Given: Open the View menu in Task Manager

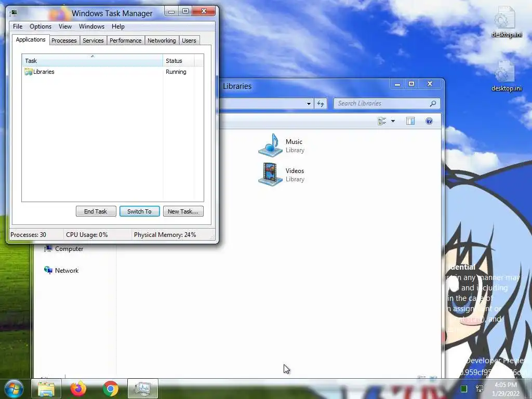Looking at the screenshot, I should [x=65, y=26].
